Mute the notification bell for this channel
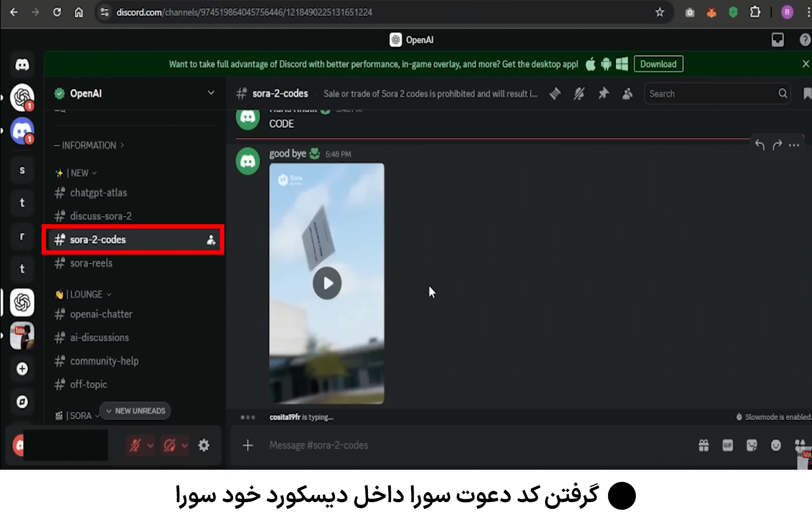Image resolution: width=812 pixels, height=525 pixels. point(579,93)
